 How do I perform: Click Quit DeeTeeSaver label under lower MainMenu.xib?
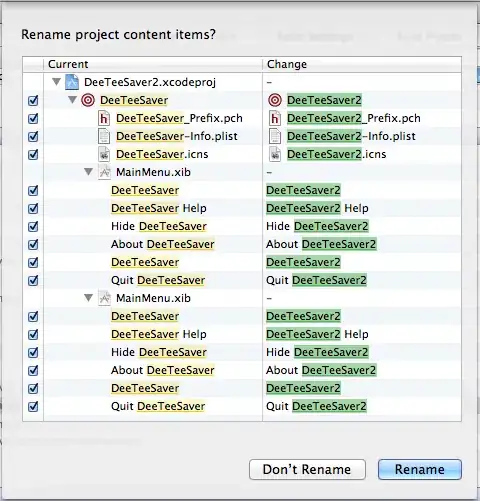tap(158, 406)
